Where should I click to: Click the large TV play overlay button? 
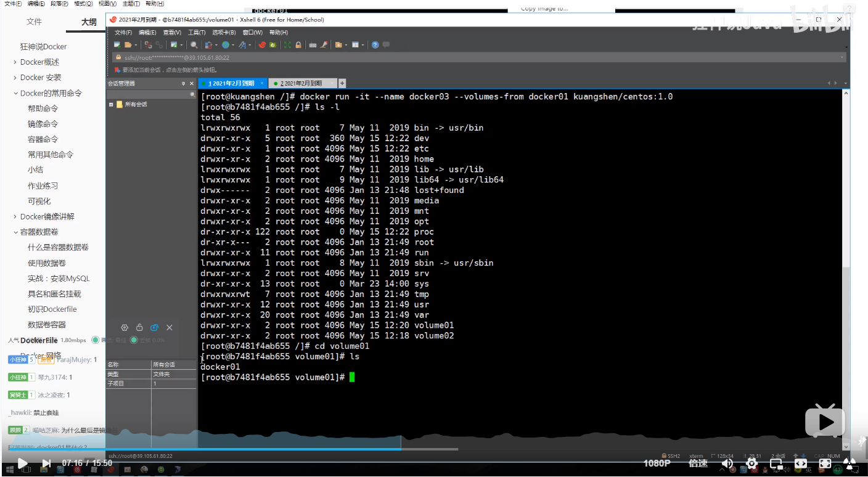tap(825, 422)
